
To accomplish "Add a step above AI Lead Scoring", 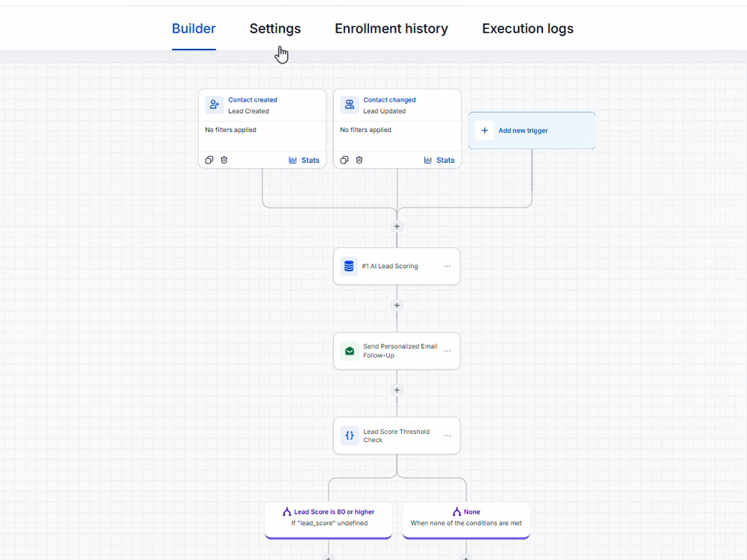I will [397, 226].
